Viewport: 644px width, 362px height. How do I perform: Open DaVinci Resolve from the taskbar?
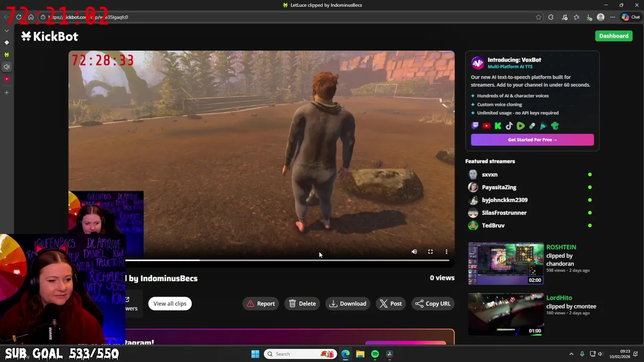pos(389,354)
